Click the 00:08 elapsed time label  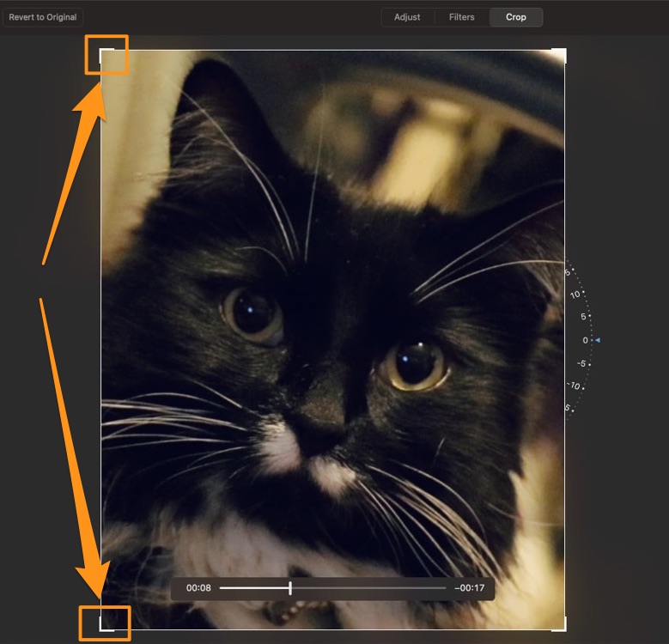198,587
